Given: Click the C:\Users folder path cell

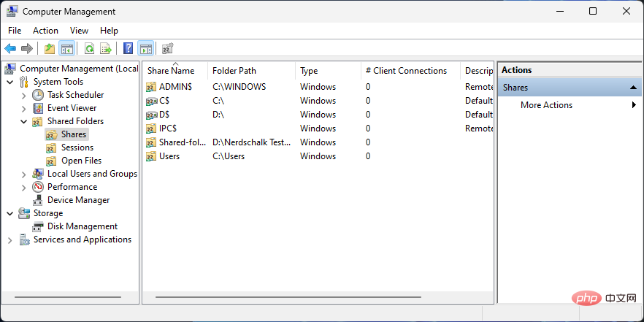Looking at the screenshot, I should [229, 156].
